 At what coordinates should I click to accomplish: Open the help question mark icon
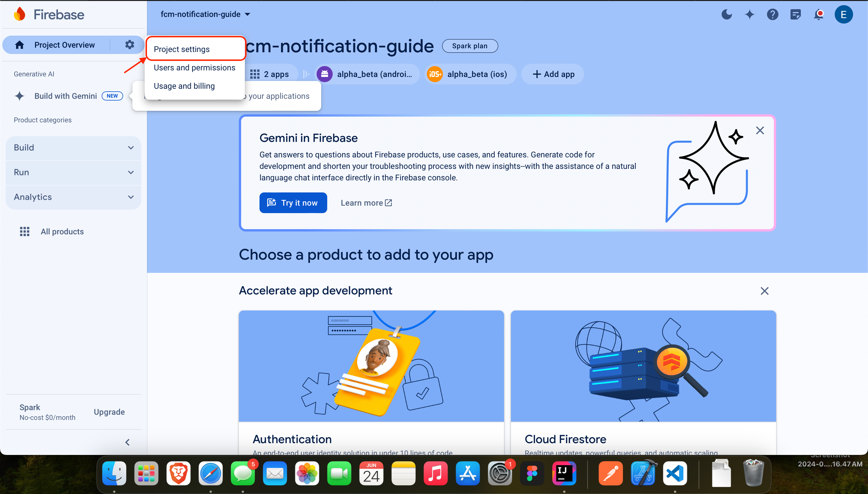pos(772,14)
